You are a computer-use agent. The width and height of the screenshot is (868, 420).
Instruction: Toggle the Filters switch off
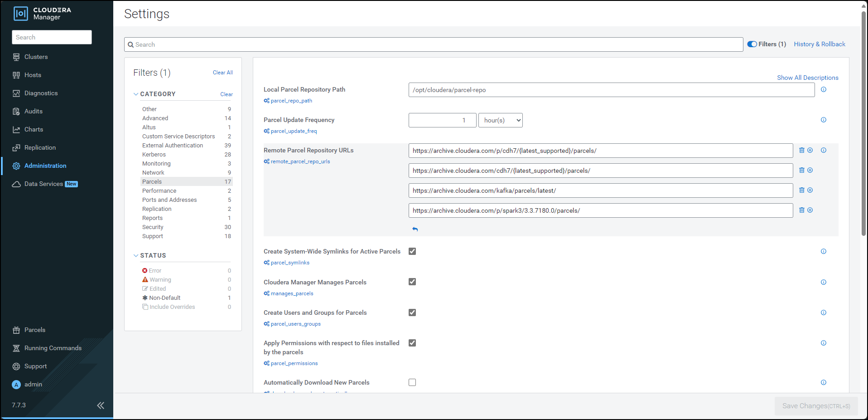[752, 44]
